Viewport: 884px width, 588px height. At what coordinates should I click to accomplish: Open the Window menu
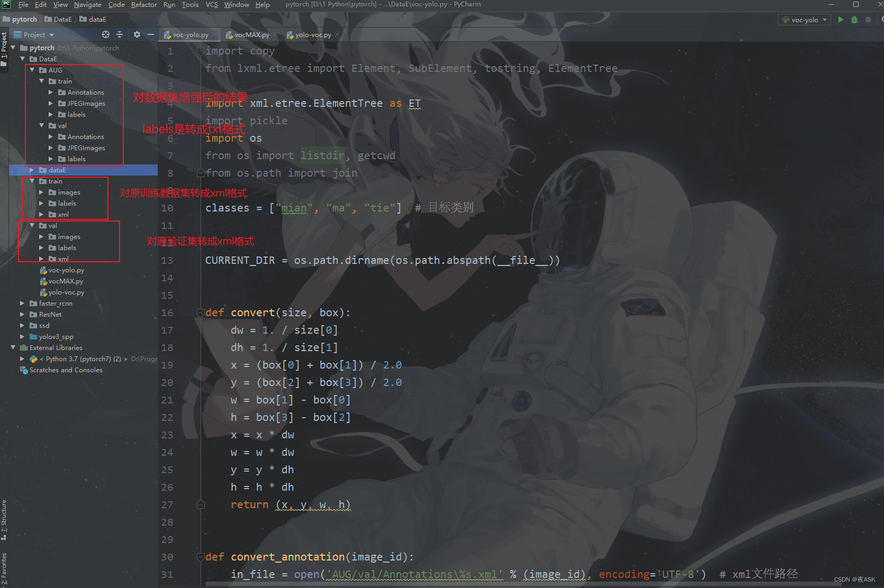(236, 5)
